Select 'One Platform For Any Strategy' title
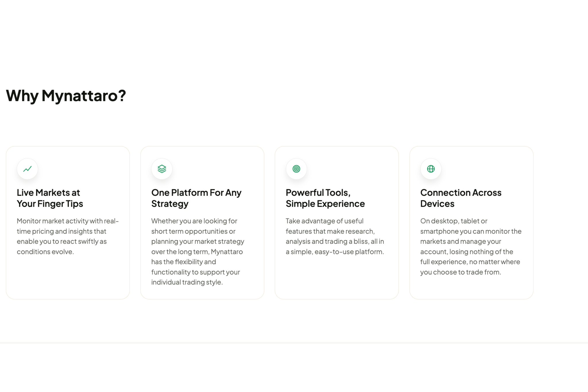Screen dimensions: 588x392 [196, 198]
